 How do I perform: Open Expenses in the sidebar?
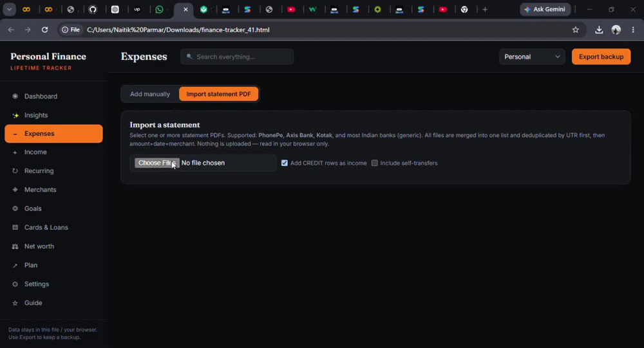54,134
